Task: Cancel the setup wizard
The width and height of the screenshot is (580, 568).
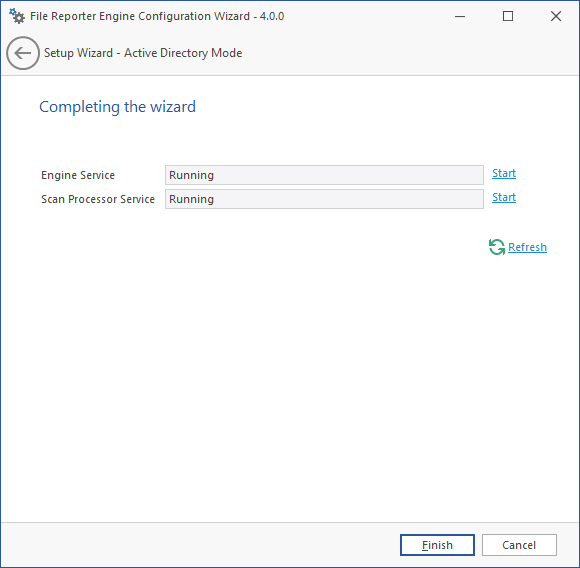Action: 519,545
